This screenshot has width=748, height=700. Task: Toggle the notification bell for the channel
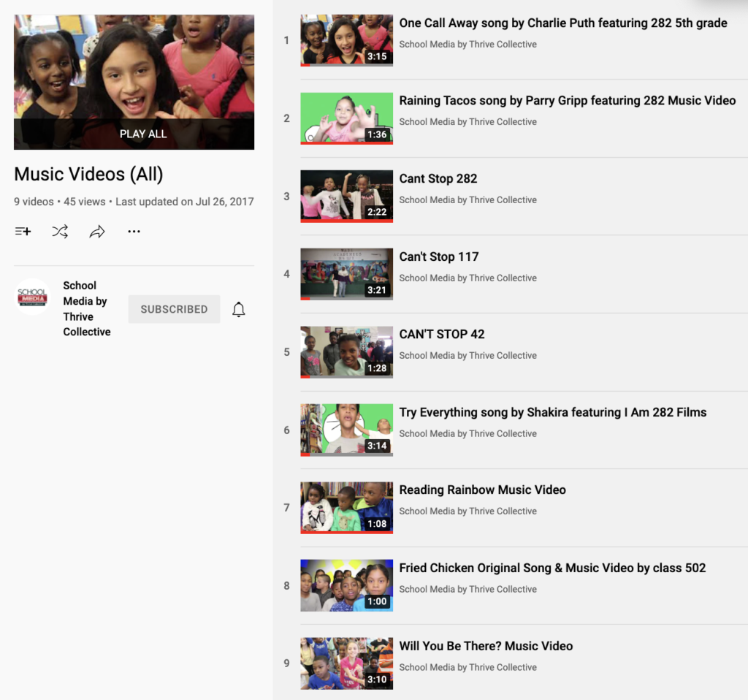click(x=239, y=309)
